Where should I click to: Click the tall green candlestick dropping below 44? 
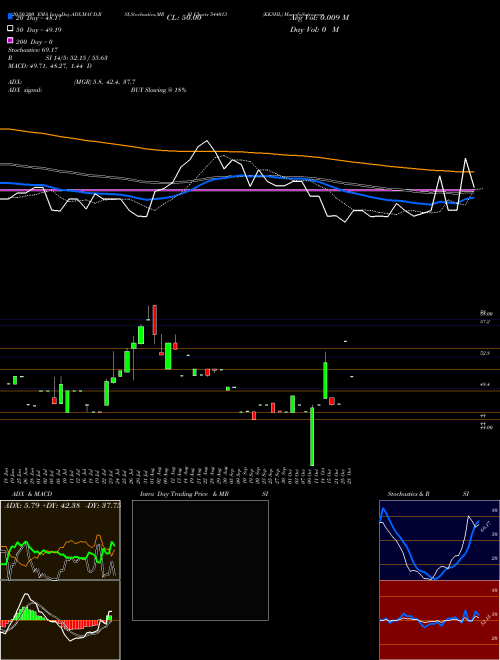[312, 436]
